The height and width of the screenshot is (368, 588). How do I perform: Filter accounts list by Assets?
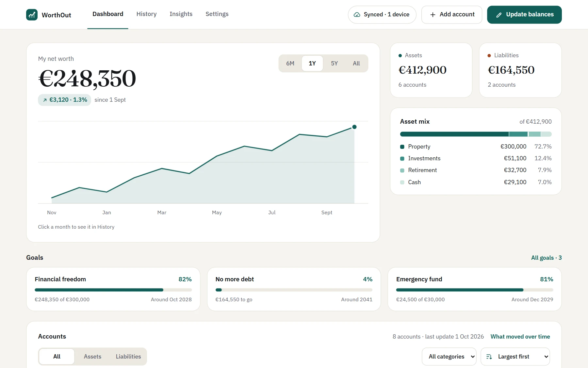pos(92,357)
